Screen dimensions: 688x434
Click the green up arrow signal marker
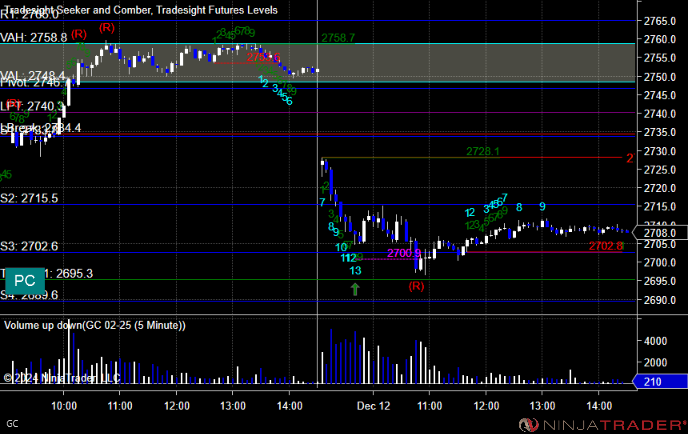tap(355, 289)
